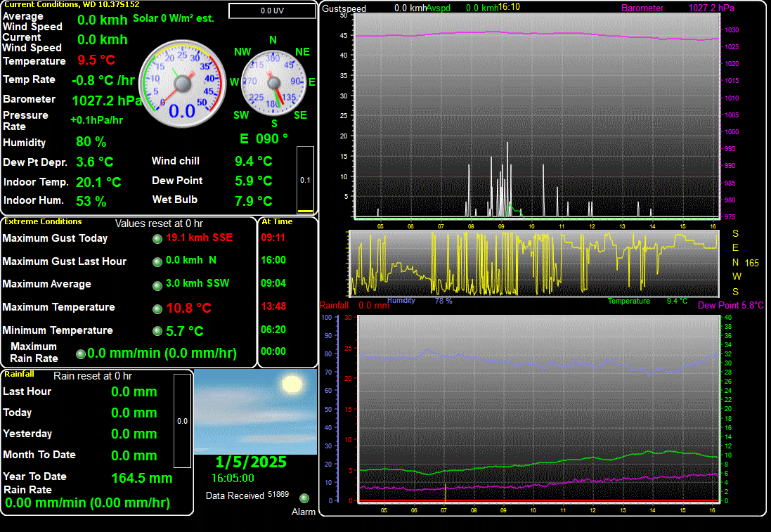The image size is (771, 532).
Task: Click the Rain Rate value at panel bottom
Action: pyautogui.click(x=88, y=503)
